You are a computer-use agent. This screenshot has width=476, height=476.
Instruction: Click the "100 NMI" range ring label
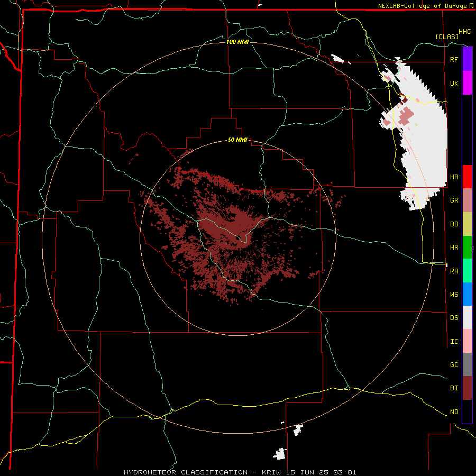click(237, 42)
